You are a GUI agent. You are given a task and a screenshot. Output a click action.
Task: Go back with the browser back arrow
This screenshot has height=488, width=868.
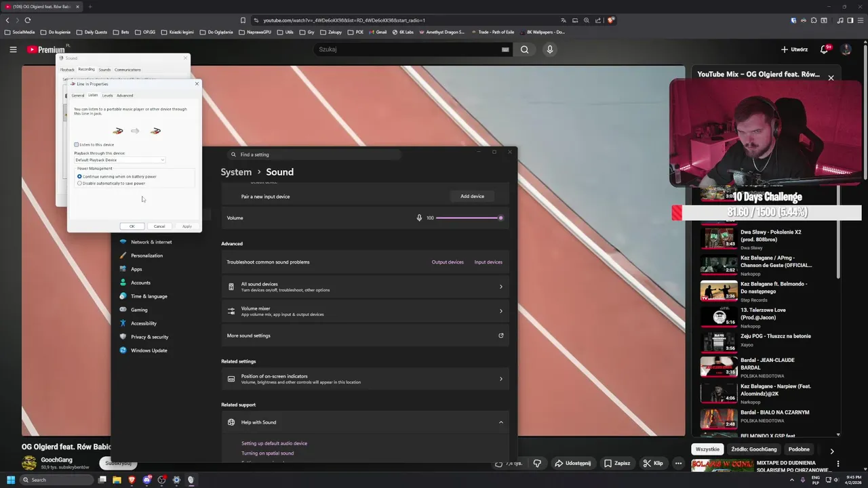(x=7, y=20)
